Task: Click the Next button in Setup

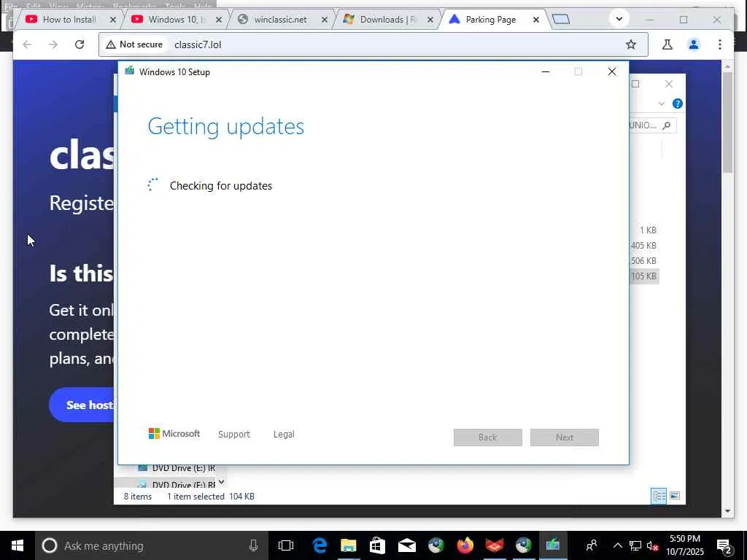Action: coord(565,437)
